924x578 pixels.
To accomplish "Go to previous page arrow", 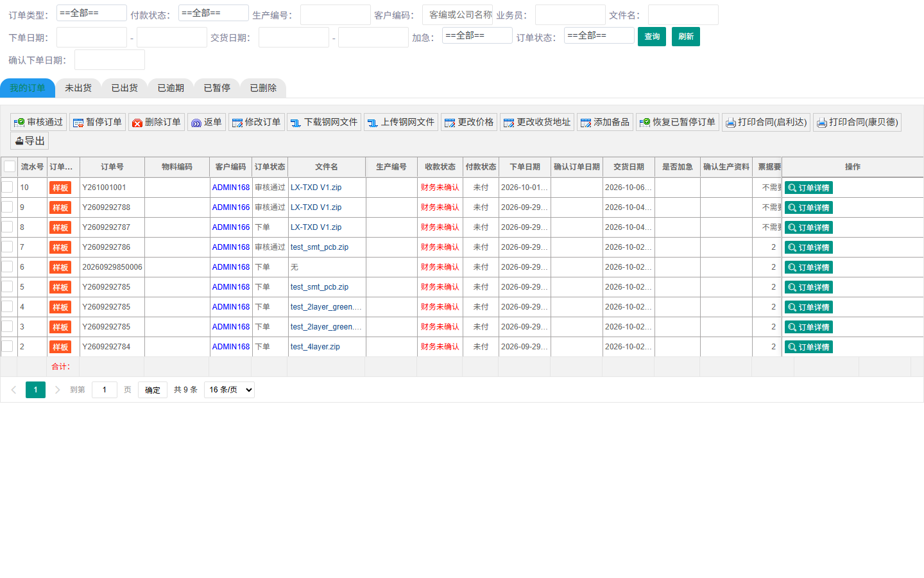I will tap(13, 390).
